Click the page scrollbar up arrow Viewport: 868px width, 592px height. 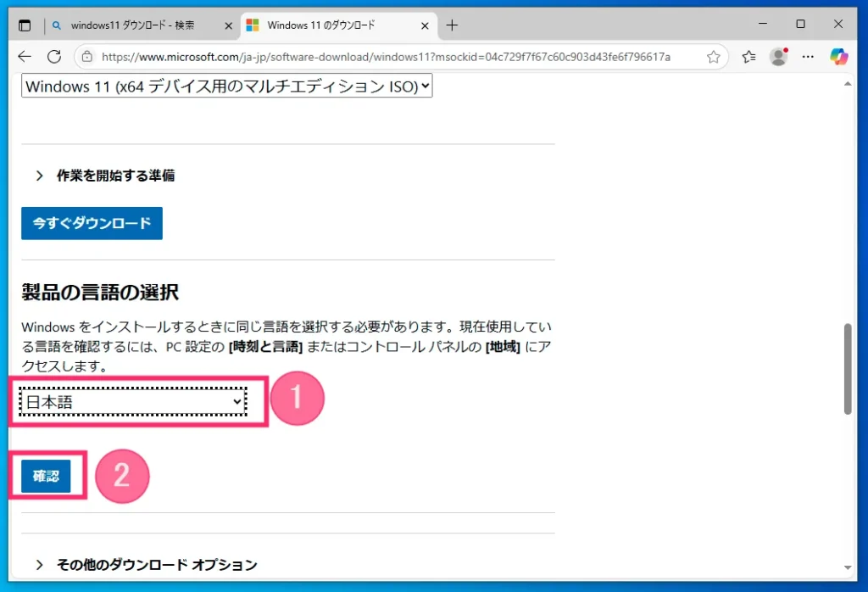point(848,84)
